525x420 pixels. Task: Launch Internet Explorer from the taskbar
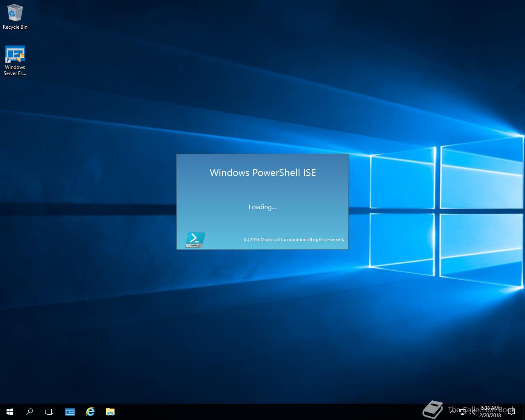(x=90, y=412)
